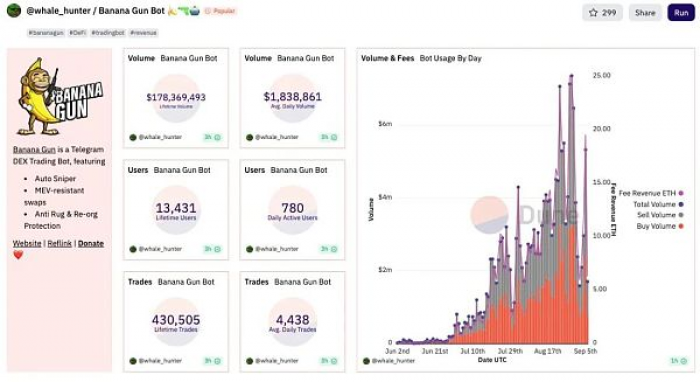Viewport: 700px width, 382px height.
Task: Run the dashboard queries
Action: (x=681, y=12)
